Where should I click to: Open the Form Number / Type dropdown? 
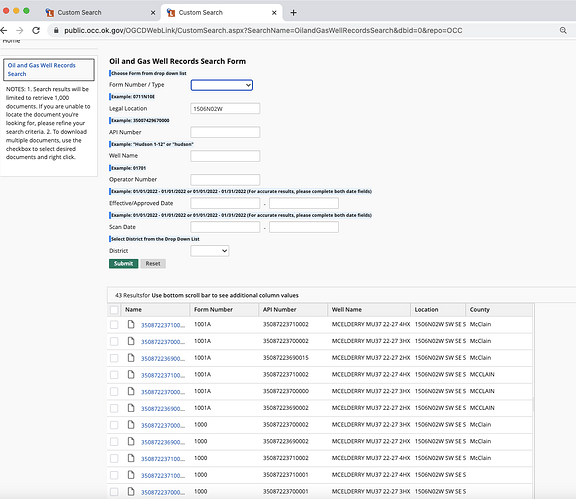coord(222,85)
